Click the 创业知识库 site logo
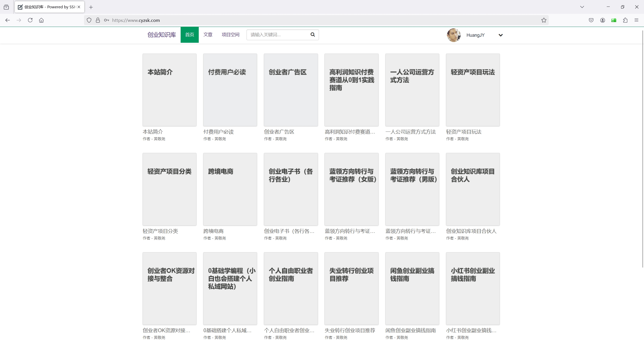 162,35
